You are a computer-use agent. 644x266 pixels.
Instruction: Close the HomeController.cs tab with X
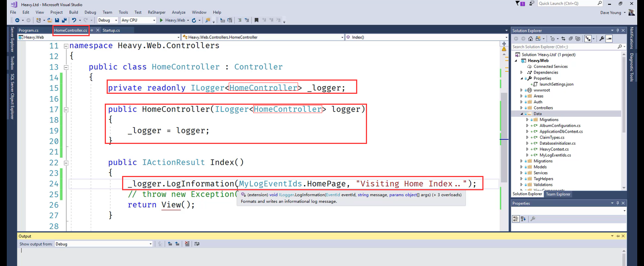[98, 30]
